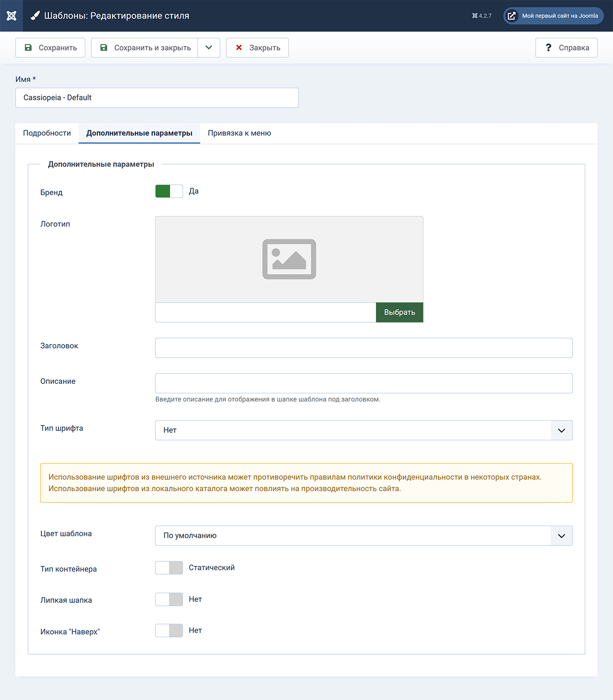Toggle the Sticky header switch

(x=169, y=599)
